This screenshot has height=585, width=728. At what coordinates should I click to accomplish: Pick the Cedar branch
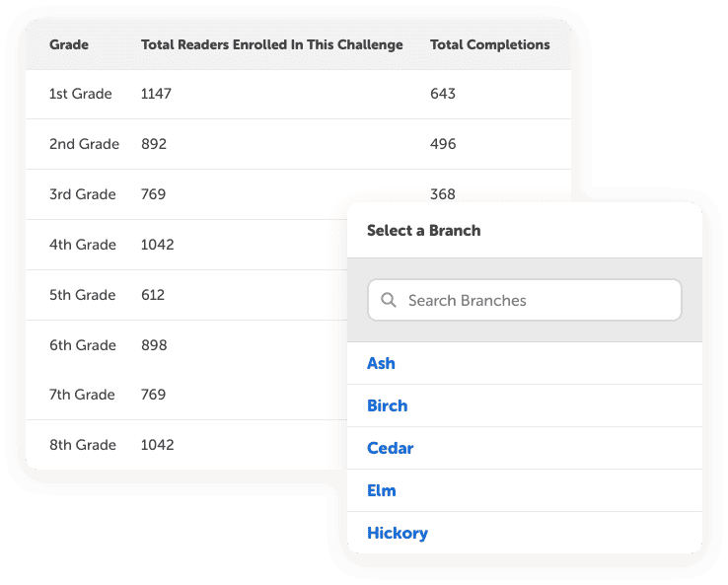coord(390,448)
